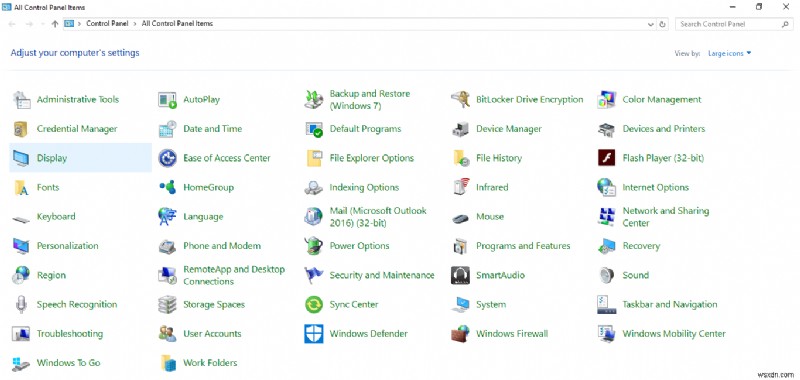Image resolution: width=800 pixels, height=380 pixels.
Task: Open the Device Manager icon
Action: (460, 129)
